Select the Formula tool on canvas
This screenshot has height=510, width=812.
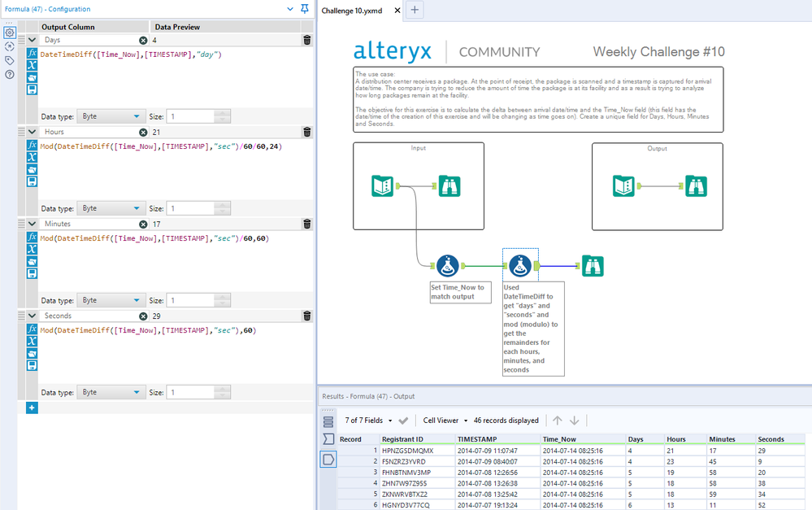pos(519,265)
